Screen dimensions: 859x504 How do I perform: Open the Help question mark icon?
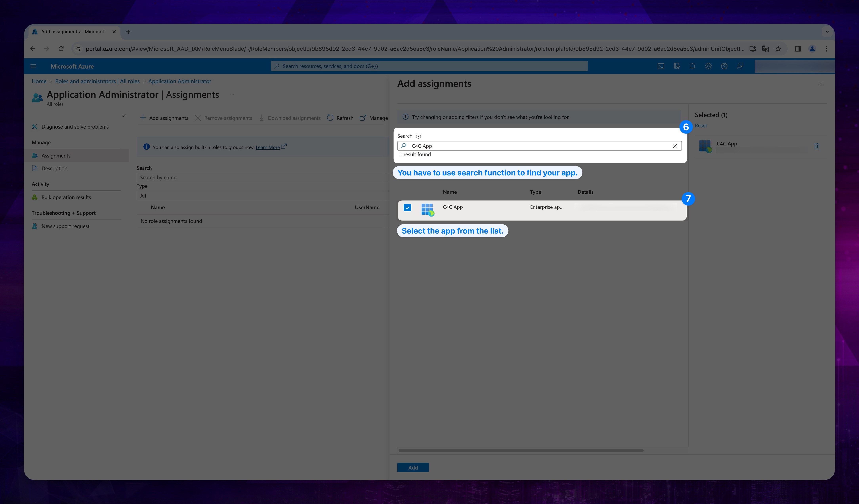pyautogui.click(x=724, y=66)
